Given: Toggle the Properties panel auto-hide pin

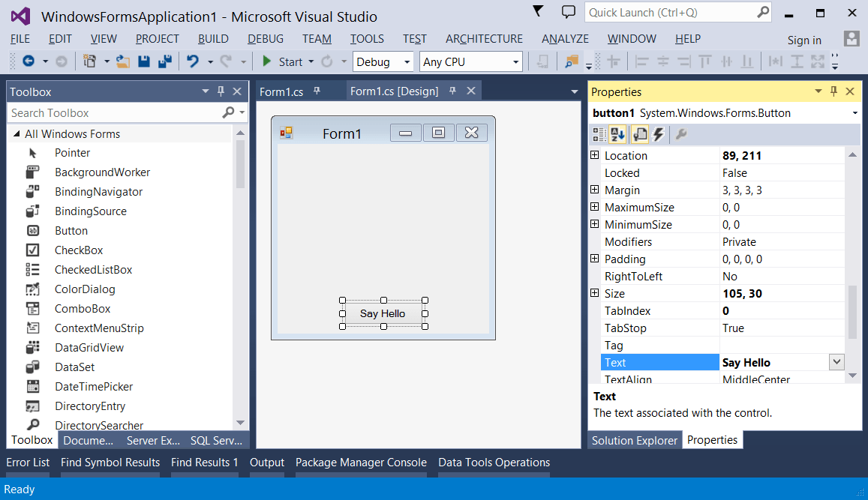Looking at the screenshot, I should click(833, 91).
